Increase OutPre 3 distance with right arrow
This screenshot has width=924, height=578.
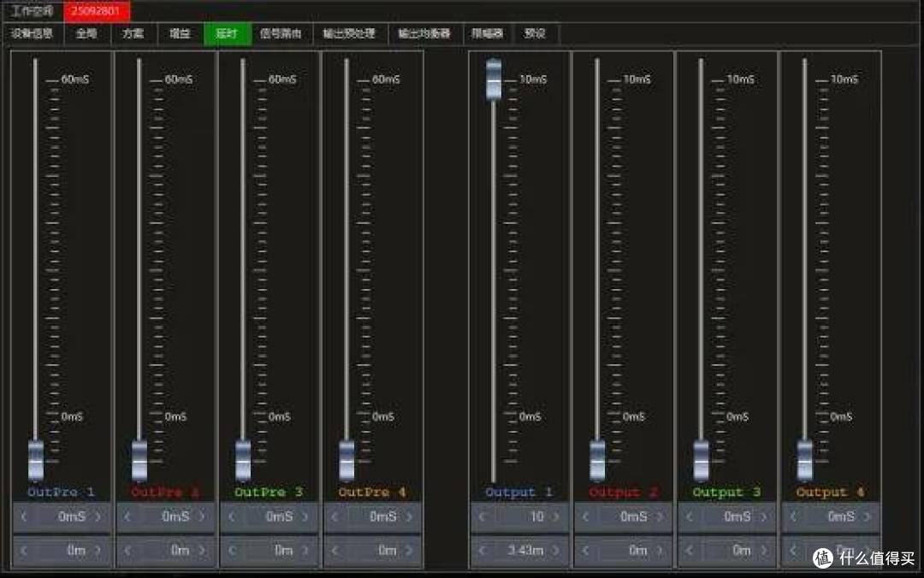305,551
